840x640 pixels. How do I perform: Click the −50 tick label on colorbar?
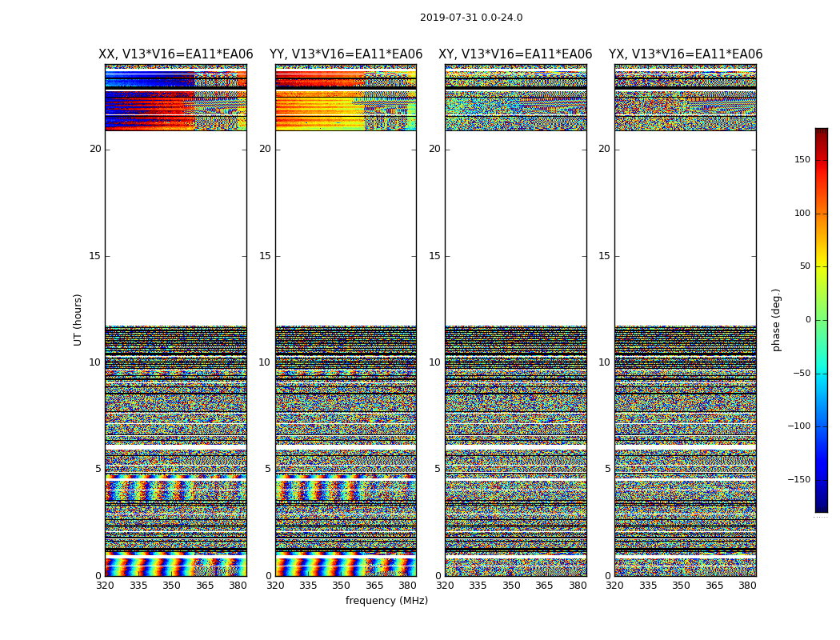click(802, 373)
